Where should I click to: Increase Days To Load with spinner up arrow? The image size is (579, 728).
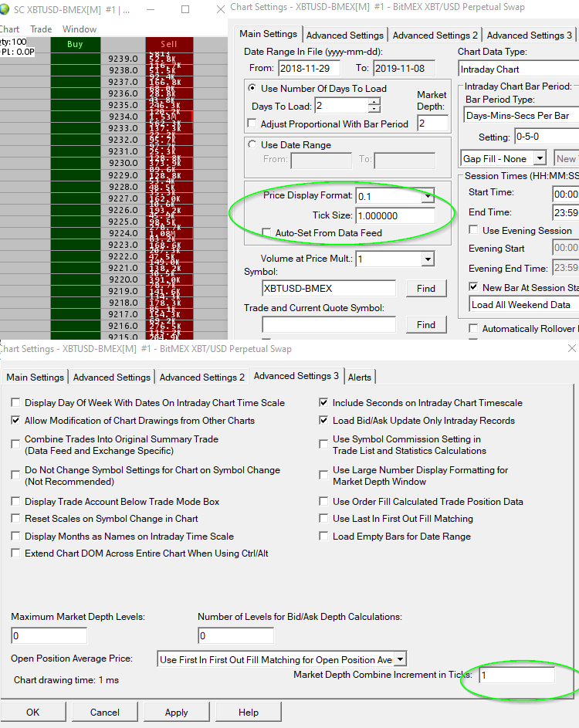click(374, 101)
